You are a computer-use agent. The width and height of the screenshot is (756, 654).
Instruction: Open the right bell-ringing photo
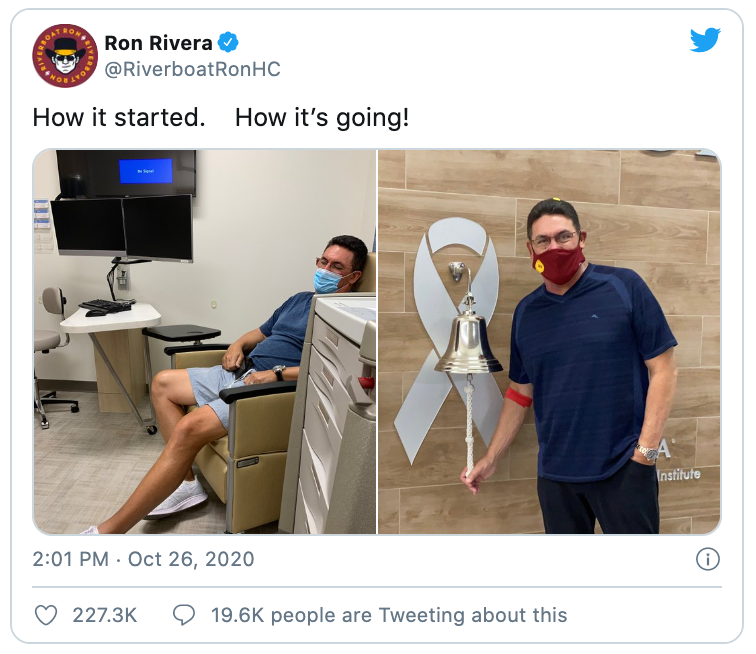549,341
